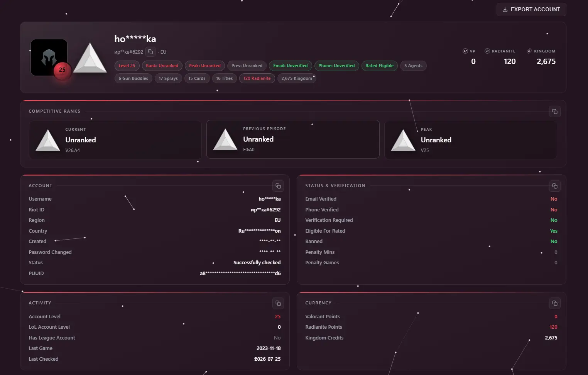588x375 pixels.
Task: Copy the Status & Verification section
Action: pyautogui.click(x=554, y=186)
